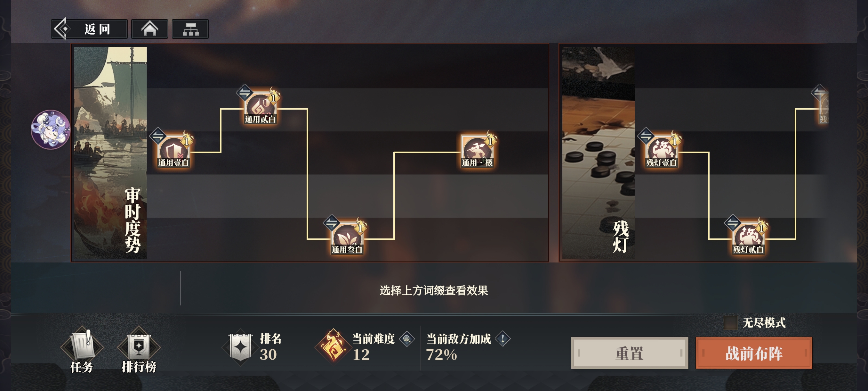Select the 通用·极 affix node
Image resolution: width=868 pixels, height=391 pixels.
477,152
